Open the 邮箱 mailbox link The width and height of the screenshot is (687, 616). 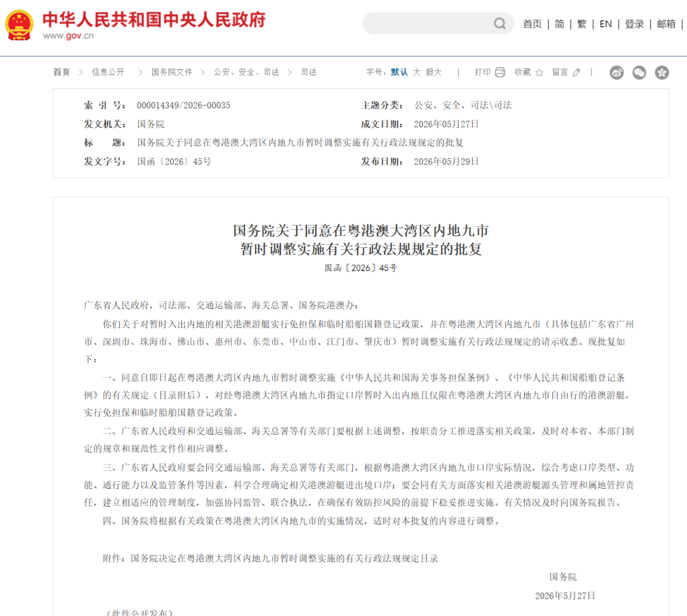coord(666,24)
